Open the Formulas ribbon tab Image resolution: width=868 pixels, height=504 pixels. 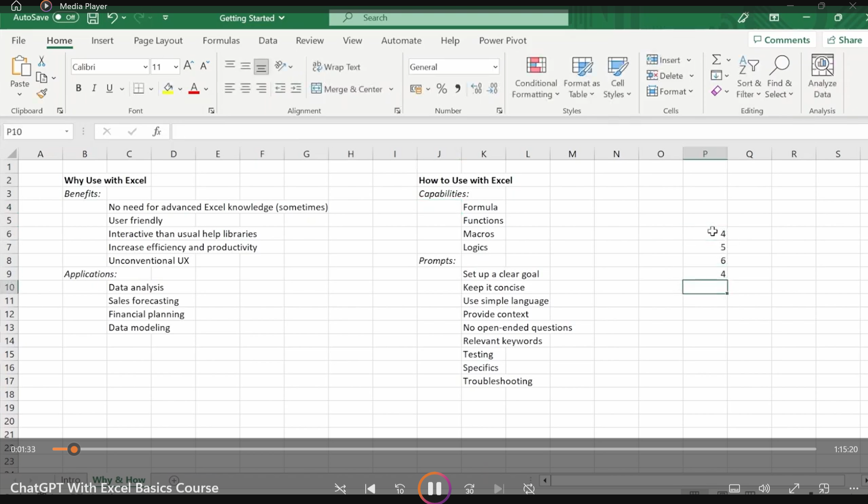(x=221, y=40)
